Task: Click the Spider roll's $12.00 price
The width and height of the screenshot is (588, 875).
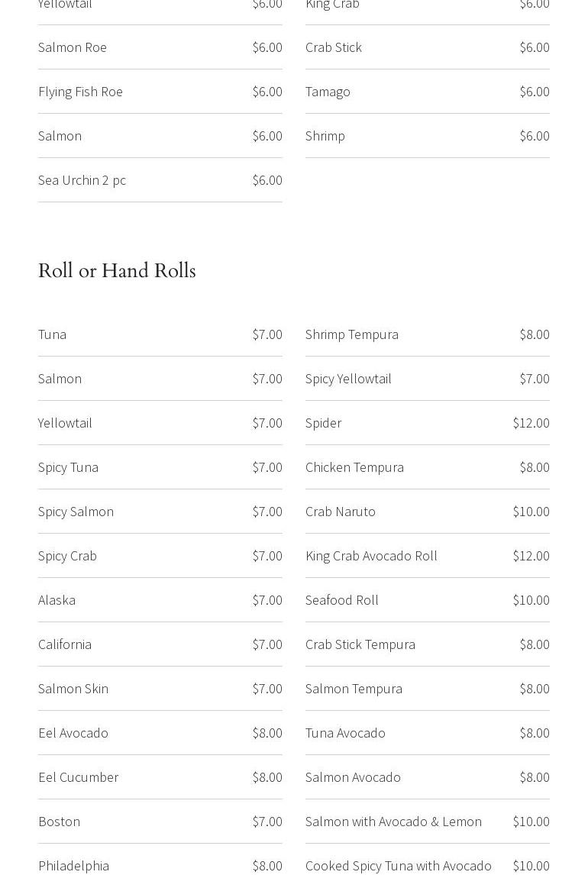Action: 531,423
